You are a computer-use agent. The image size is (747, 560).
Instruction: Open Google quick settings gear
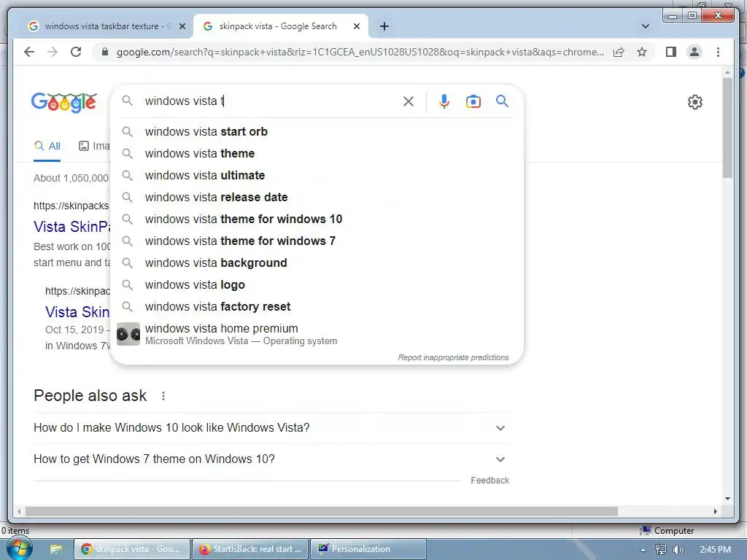[694, 102]
